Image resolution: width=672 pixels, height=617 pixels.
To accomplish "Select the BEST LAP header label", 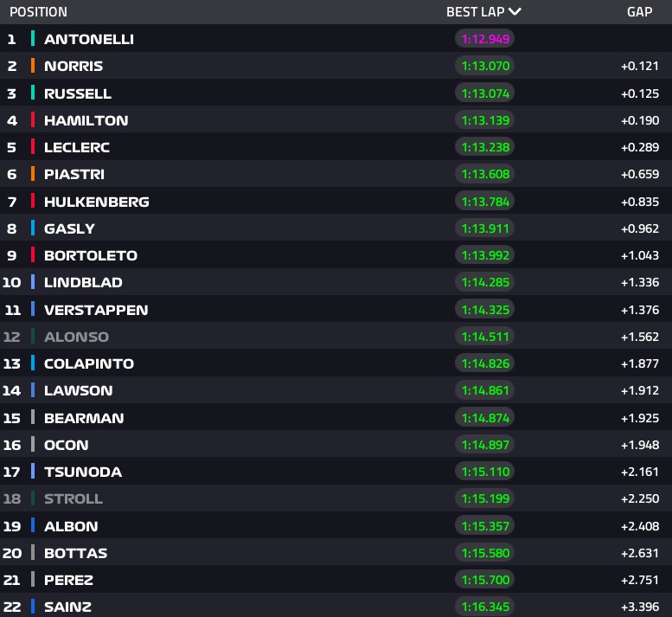I will coord(476,12).
